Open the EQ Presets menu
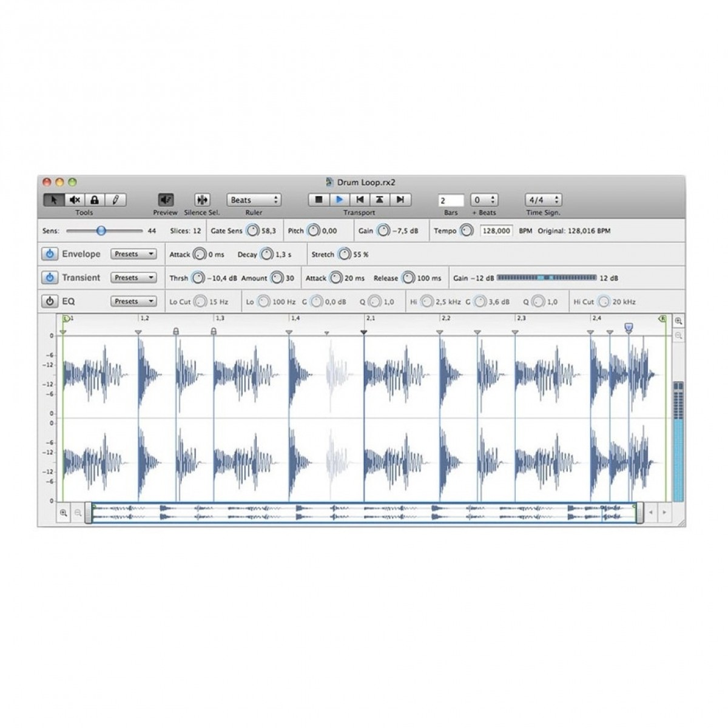728x728 pixels. [133, 302]
